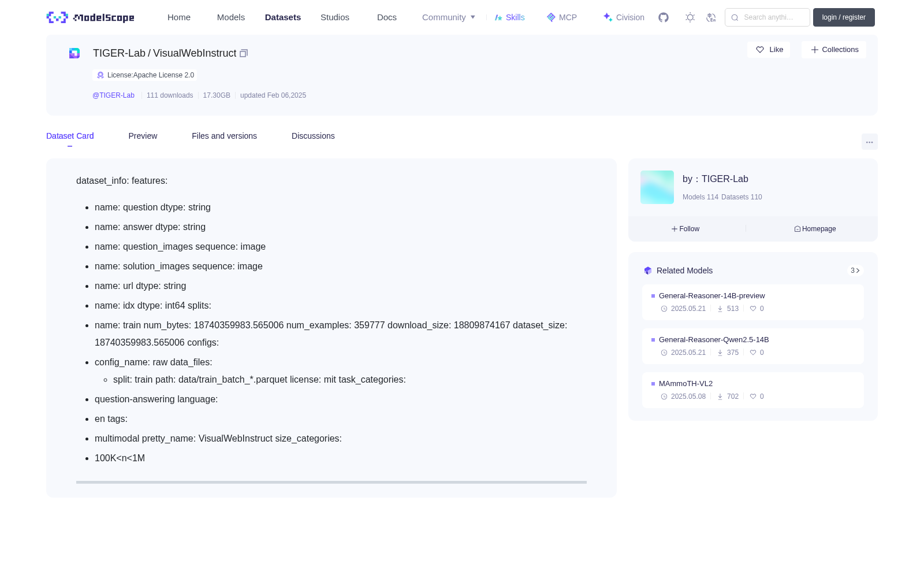Click 'Datasets 110' count text
This screenshot has width=924, height=578.
tap(742, 197)
